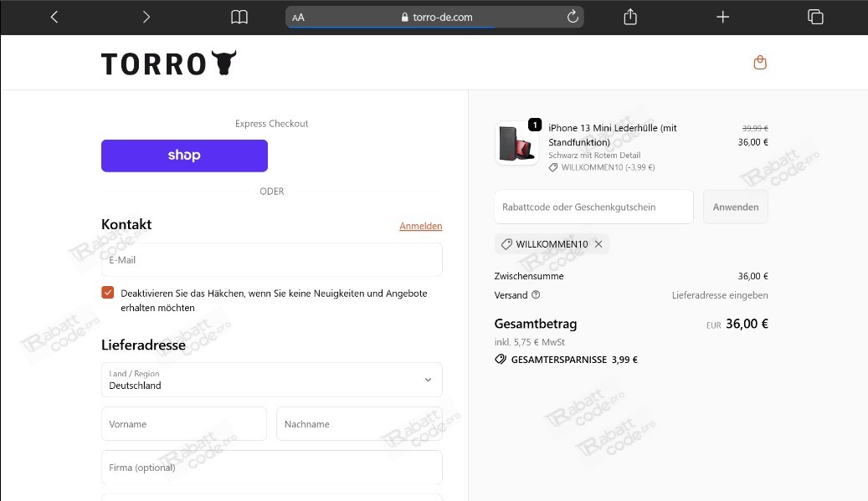Open the Land/Region country dropdown
868x501 pixels.
point(271,380)
